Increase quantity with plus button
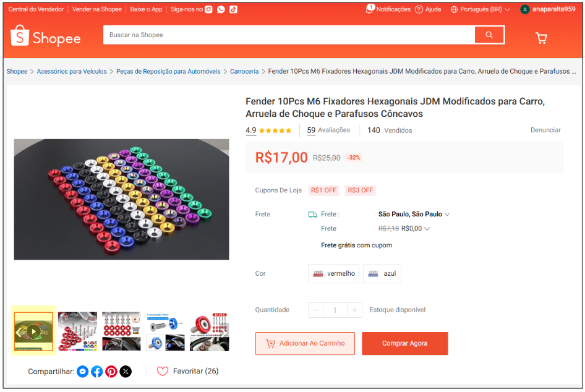 click(x=354, y=310)
